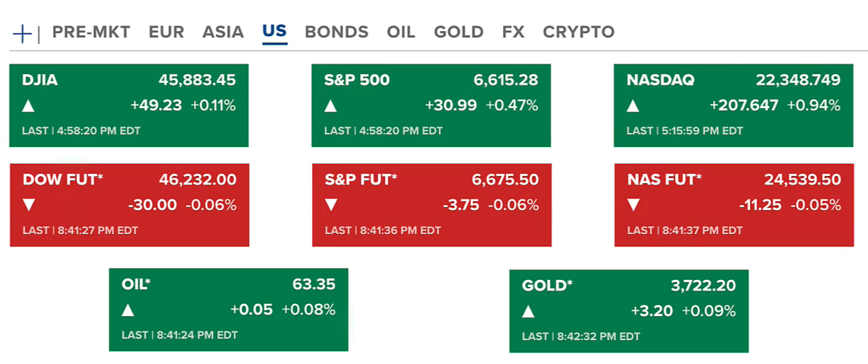868x364 pixels.
Task: Click the DJIA green up arrow
Action: (28, 106)
